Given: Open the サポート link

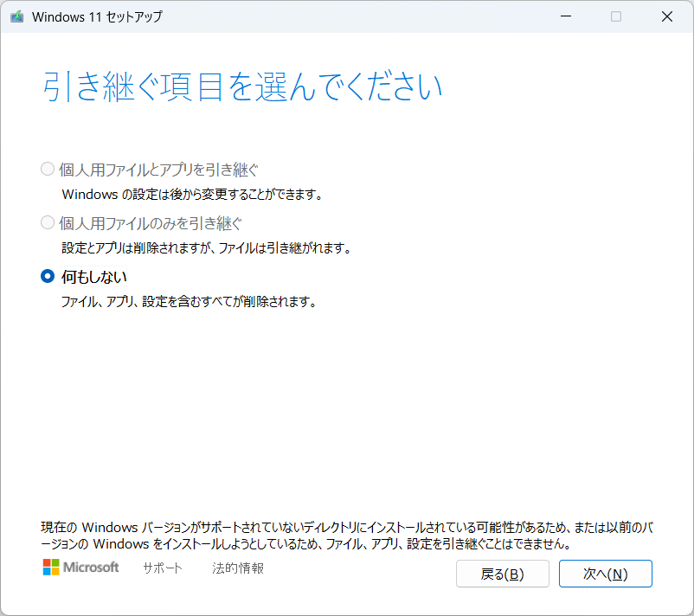Looking at the screenshot, I should point(163,568).
